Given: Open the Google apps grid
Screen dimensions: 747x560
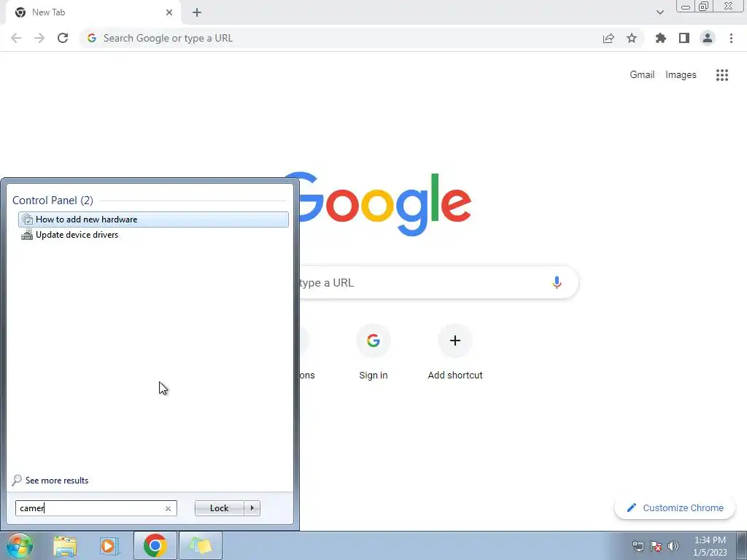Looking at the screenshot, I should point(722,75).
